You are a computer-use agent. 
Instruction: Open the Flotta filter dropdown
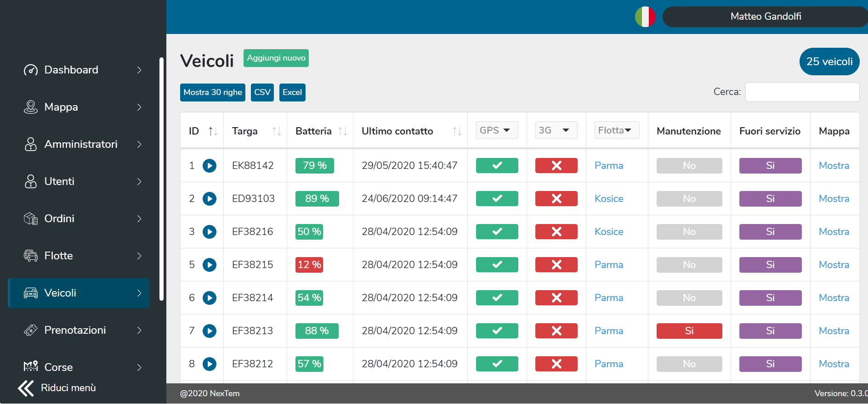pos(616,130)
